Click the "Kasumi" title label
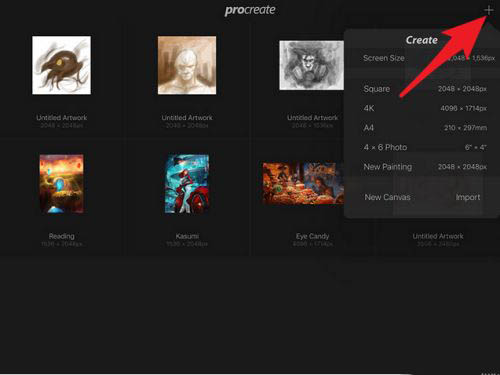 [187, 236]
